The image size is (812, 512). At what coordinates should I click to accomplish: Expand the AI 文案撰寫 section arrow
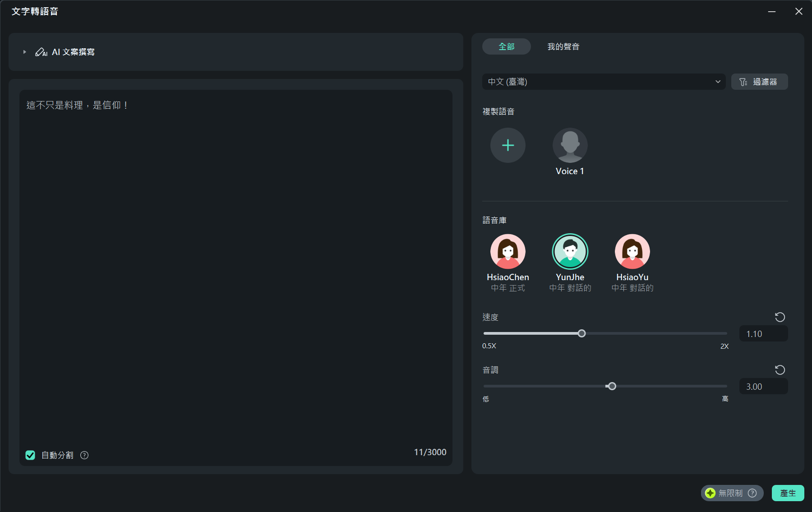[x=25, y=52]
